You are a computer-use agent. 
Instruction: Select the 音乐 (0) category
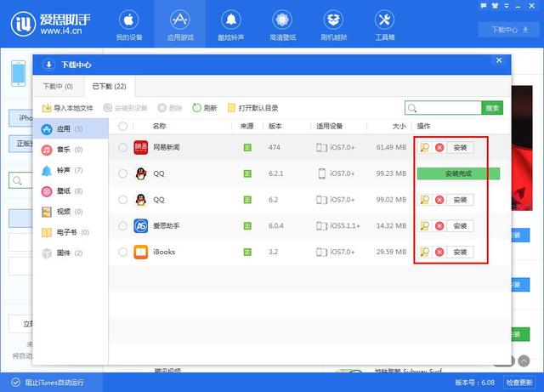coord(71,150)
